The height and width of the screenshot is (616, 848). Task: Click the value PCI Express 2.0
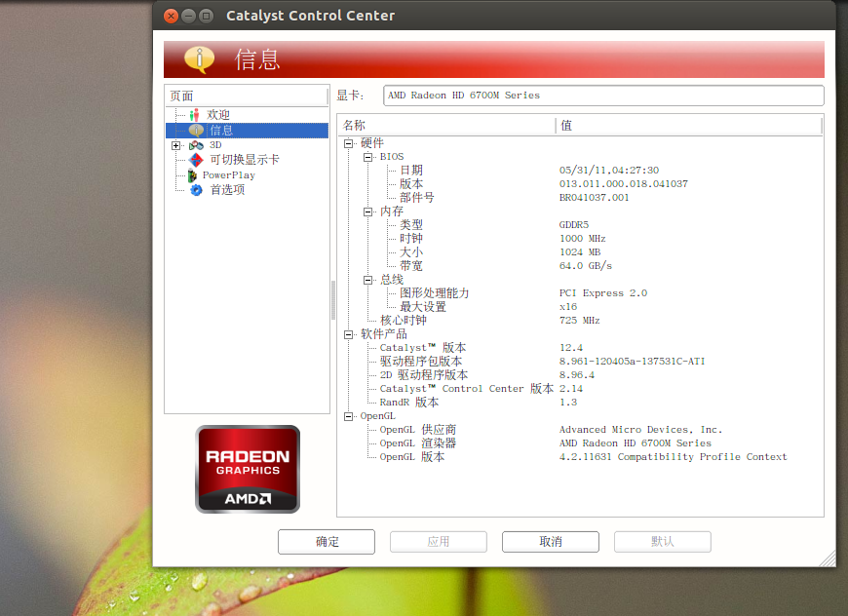(x=603, y=293)
